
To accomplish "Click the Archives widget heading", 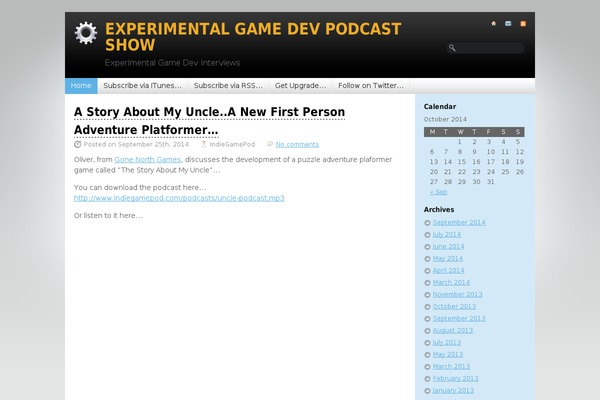I will point(439,210).
